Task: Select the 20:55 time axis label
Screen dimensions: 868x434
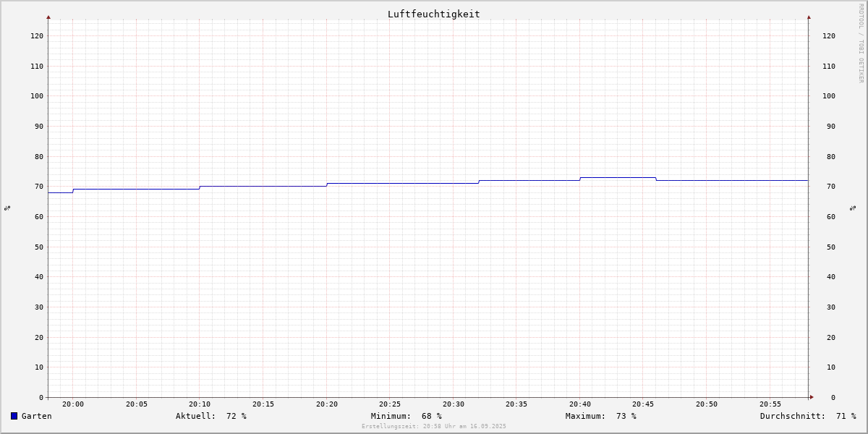Action: click(770, 404)
